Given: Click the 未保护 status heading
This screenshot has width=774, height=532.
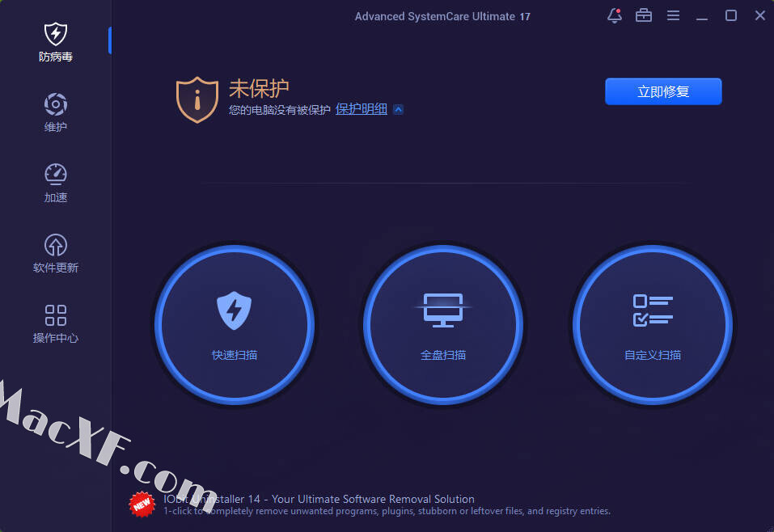Looking at the screenshot, I should (x=259, y=87).
